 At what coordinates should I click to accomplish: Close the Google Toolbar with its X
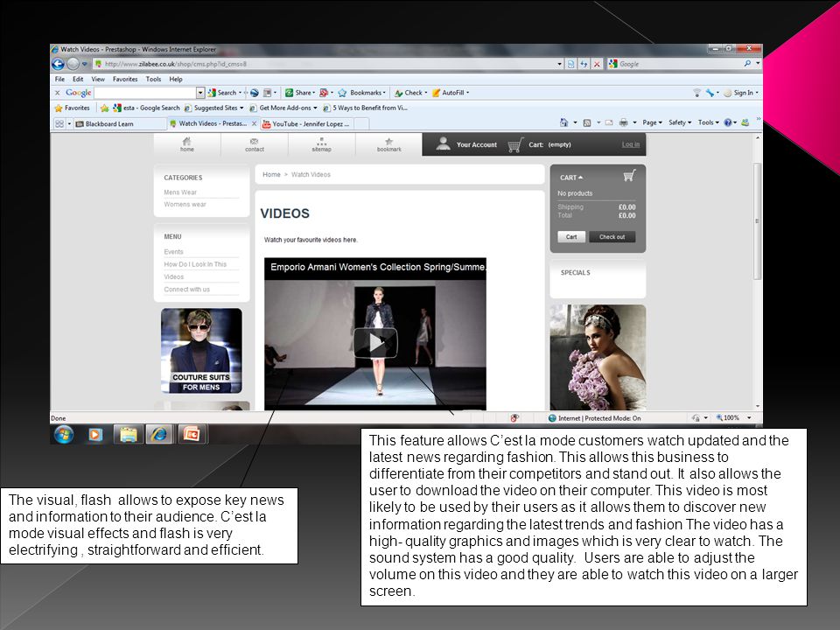click(x=58, y=93)
